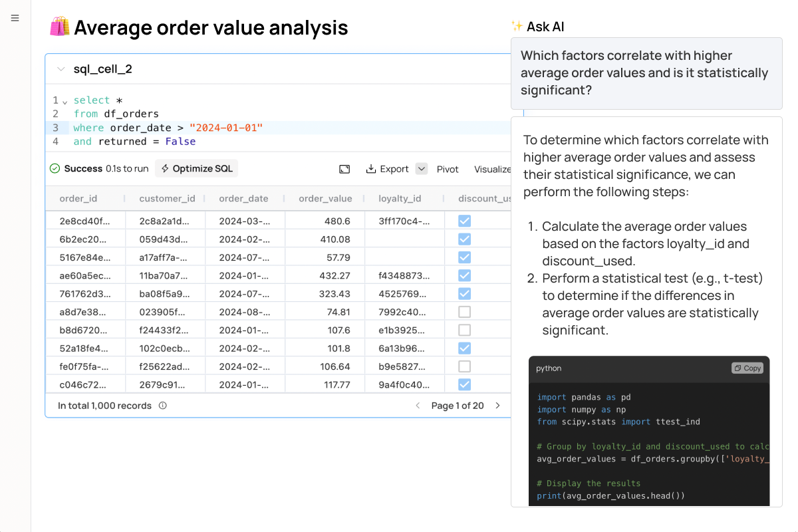
Task: Click the info icon next to record count
Action: 162,405
